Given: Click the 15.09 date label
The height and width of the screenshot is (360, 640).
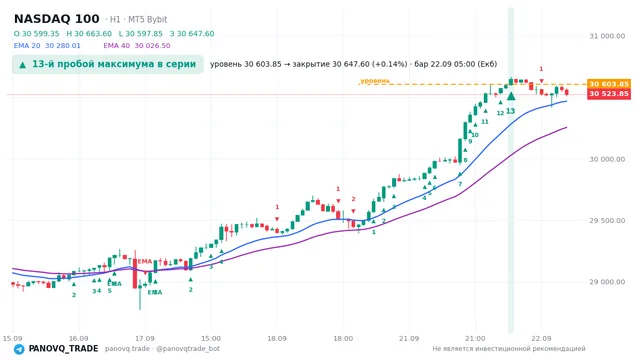Looking at the screenshot, I should click(12, 338).
